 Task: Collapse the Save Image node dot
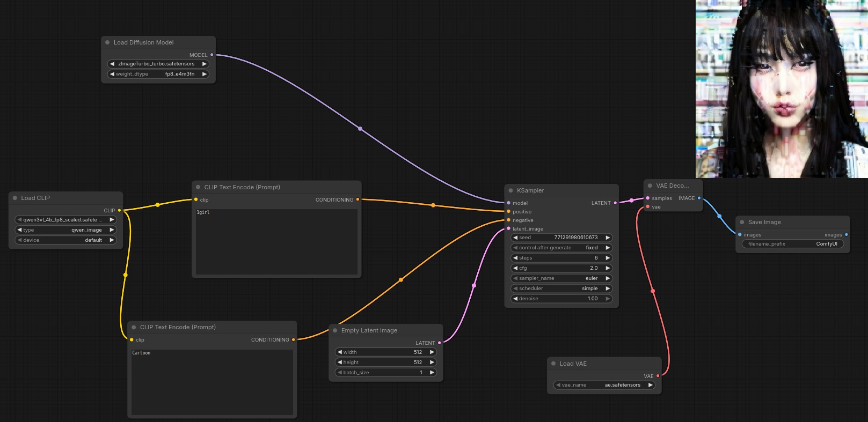coord(742,222)
